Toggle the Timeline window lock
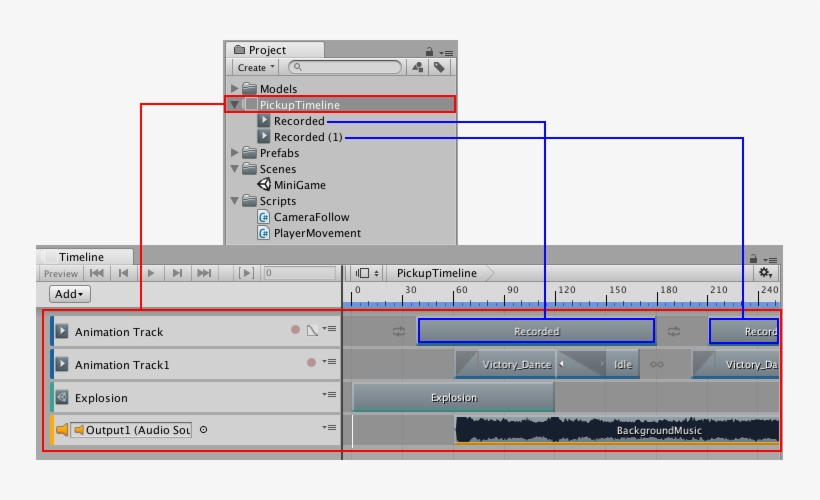The height and width of the screenshot is (500, 820). (x=754, y=258)
